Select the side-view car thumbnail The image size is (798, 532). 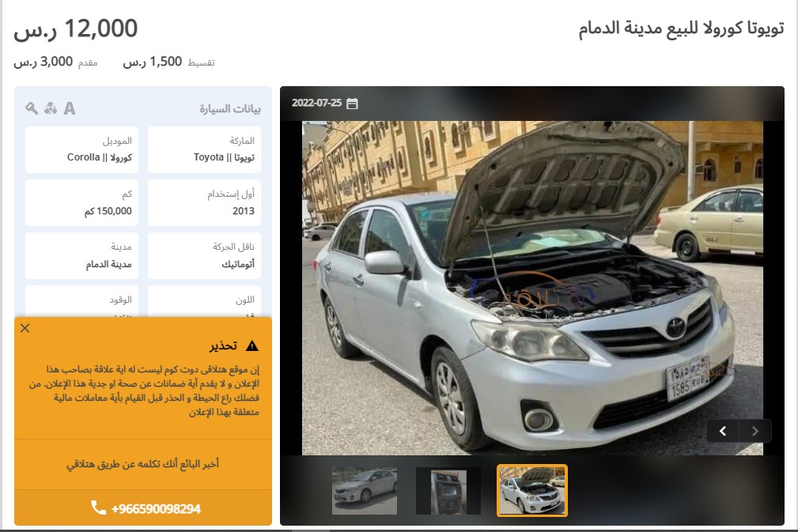click(x=365, y=491)
